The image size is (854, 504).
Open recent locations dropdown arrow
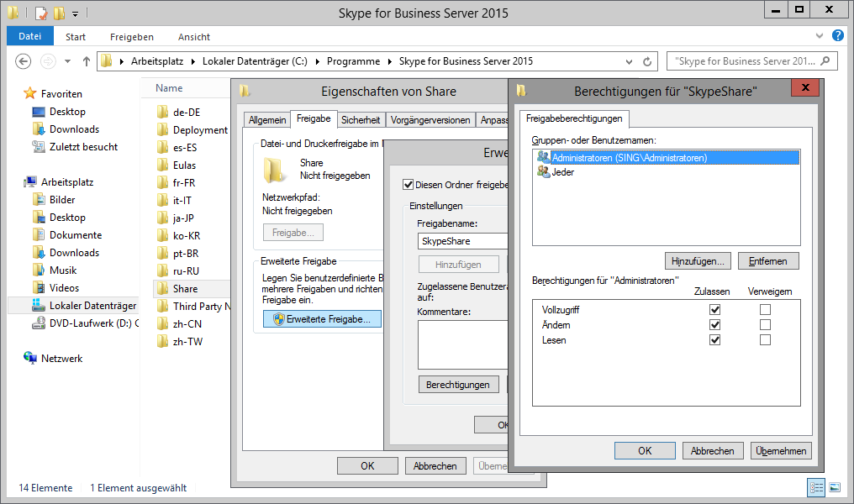pos(67,61)
